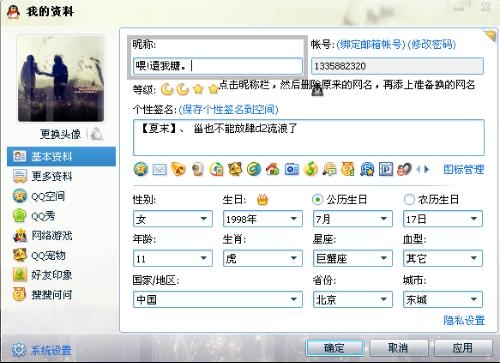This screenshot has height=363, width=500.
Task: Click the 个性签名 signature text box
Action: [309, 137]
